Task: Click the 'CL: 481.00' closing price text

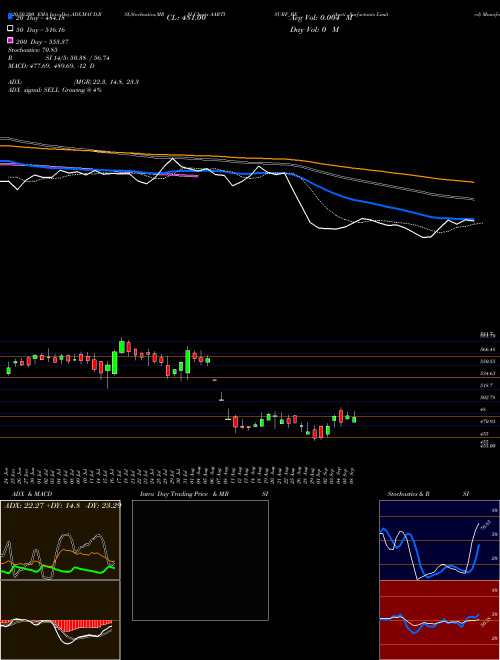Action: [x=186, y=18]
